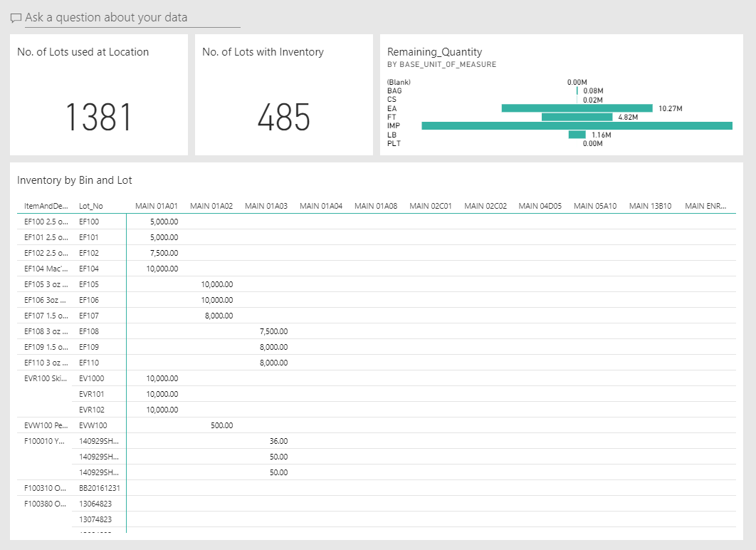Select the F100010 item row header
This screenshot has height=550, width=756.
[x=45, y=441]
